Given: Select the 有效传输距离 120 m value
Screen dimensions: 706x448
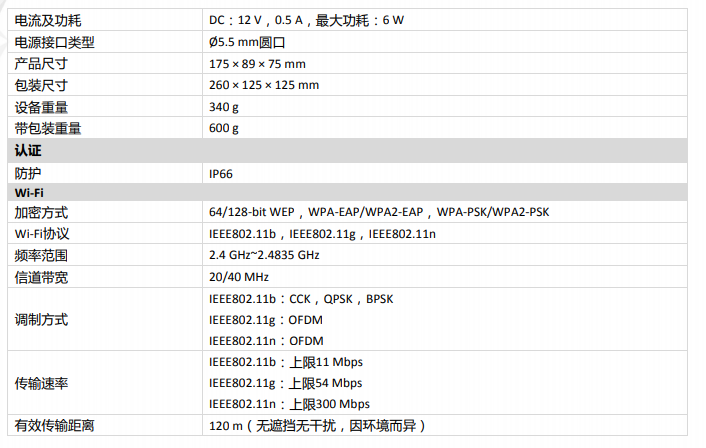Looking at the screenshot, I should 317,425.
